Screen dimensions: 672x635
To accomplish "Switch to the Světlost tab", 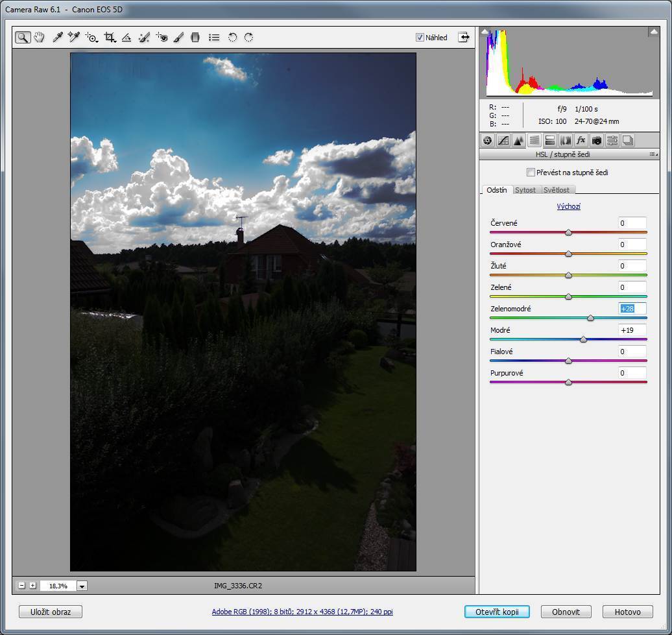I will pyautogui.click(x=557, y=190).
